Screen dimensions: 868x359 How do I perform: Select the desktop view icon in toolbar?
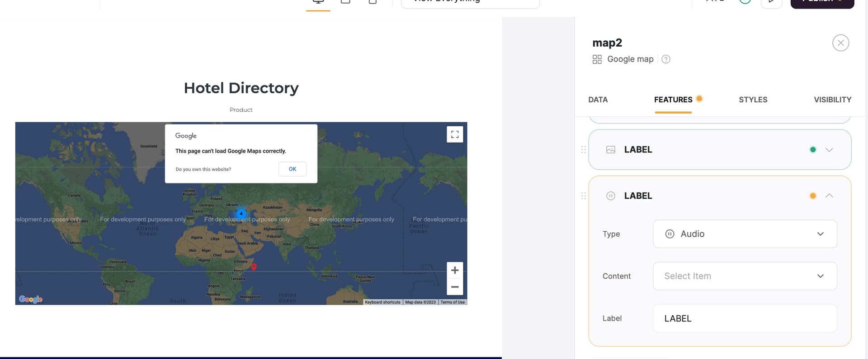(318, 2)
